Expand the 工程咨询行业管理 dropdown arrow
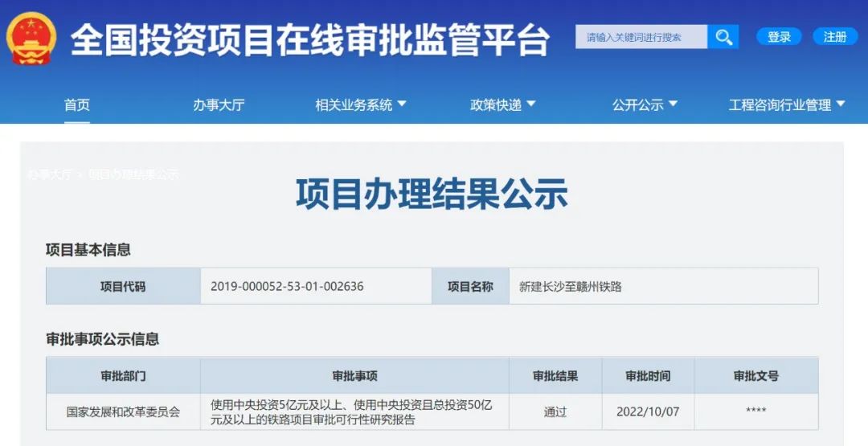Image resolution: width=868 pixels, height=446 pixels. click(841, 104)
